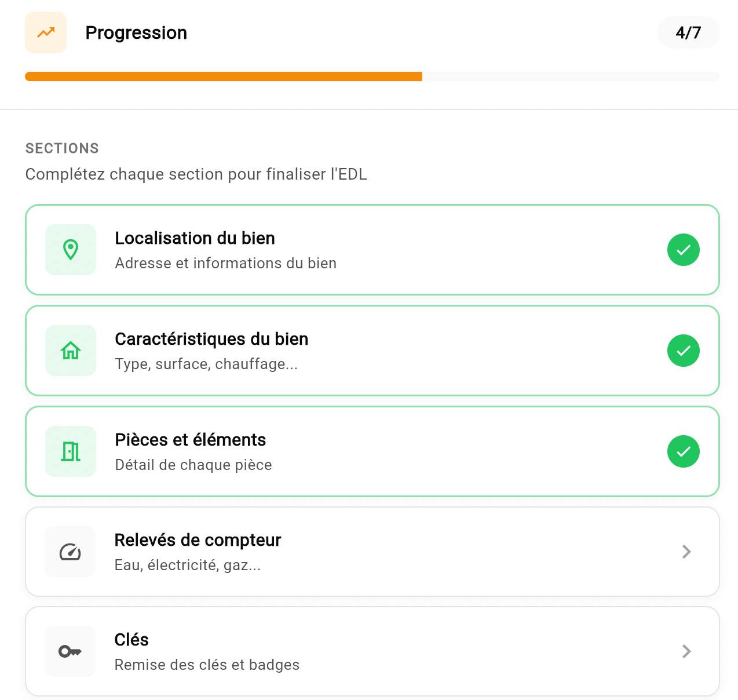Expand the Clés section chevron arrow
Image resolution: width=738 pixels, height=700 pixels.
pos(686,651)
